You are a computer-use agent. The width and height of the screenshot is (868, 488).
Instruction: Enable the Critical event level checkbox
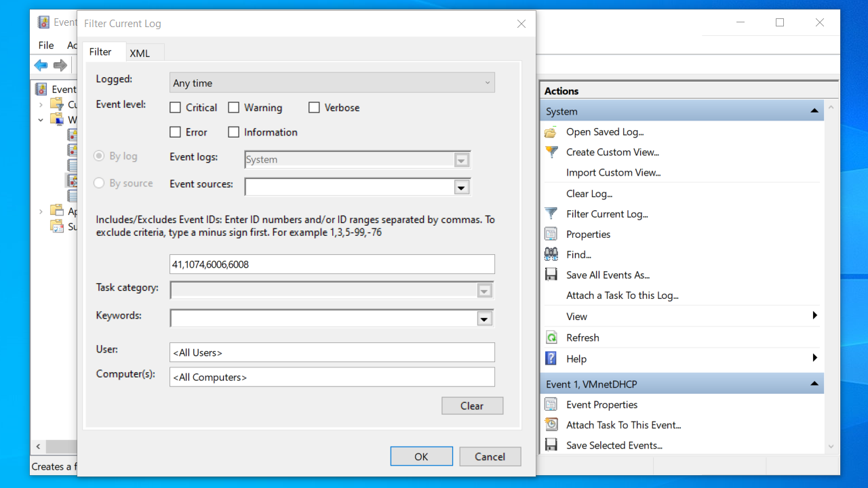pos(176,108)
